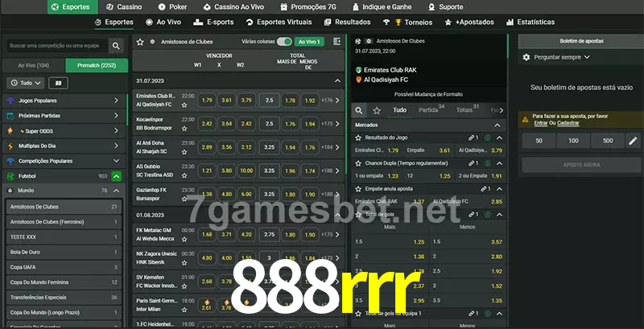The width and height of the screenshot is (644, 329).
Task: Click the collapse panel icon beside Ao Vivo 1
Action: [335, 40]
